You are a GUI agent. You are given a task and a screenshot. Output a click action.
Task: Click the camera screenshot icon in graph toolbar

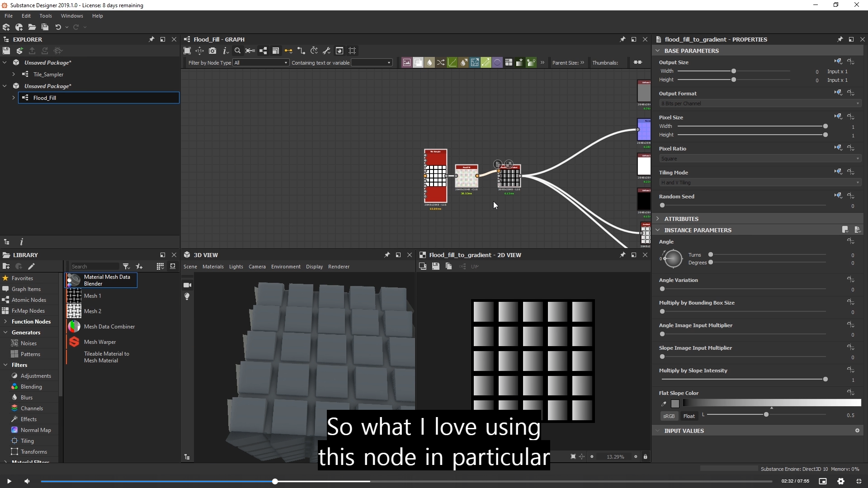click(212, 51)
